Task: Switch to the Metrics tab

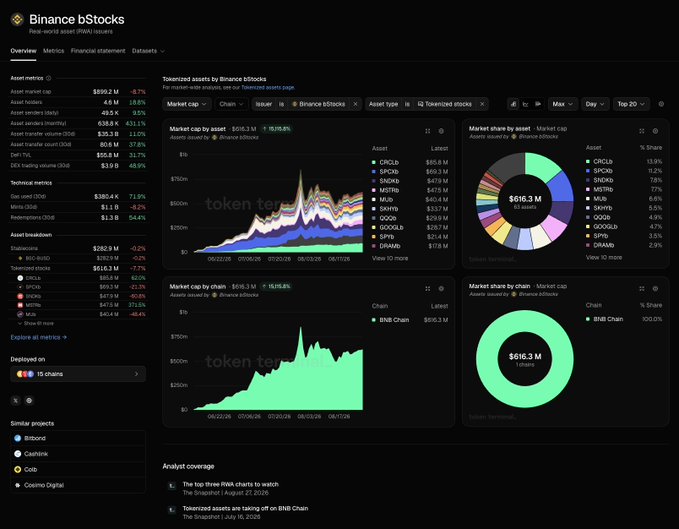Action: 54,51
